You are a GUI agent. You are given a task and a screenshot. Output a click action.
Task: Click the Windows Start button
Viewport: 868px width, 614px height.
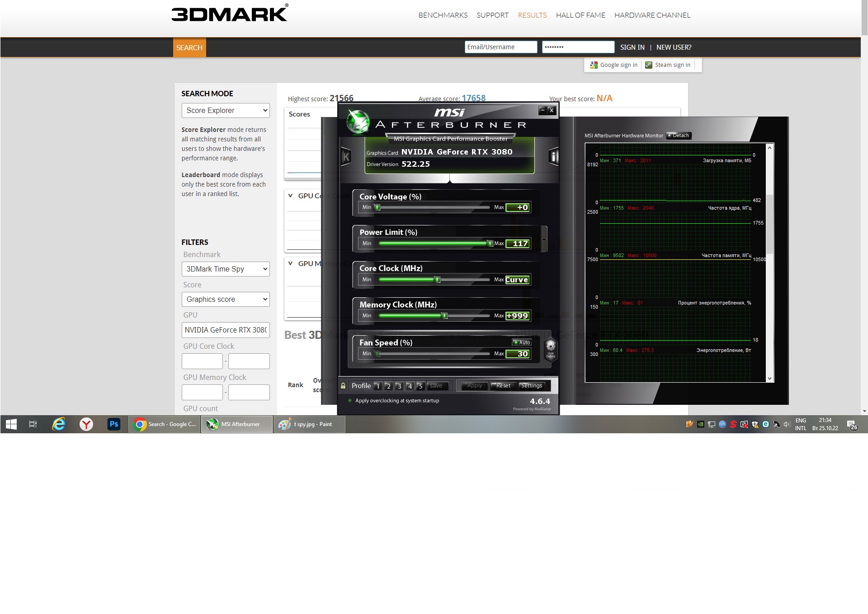pyautogui.click(x=11, y=424)
